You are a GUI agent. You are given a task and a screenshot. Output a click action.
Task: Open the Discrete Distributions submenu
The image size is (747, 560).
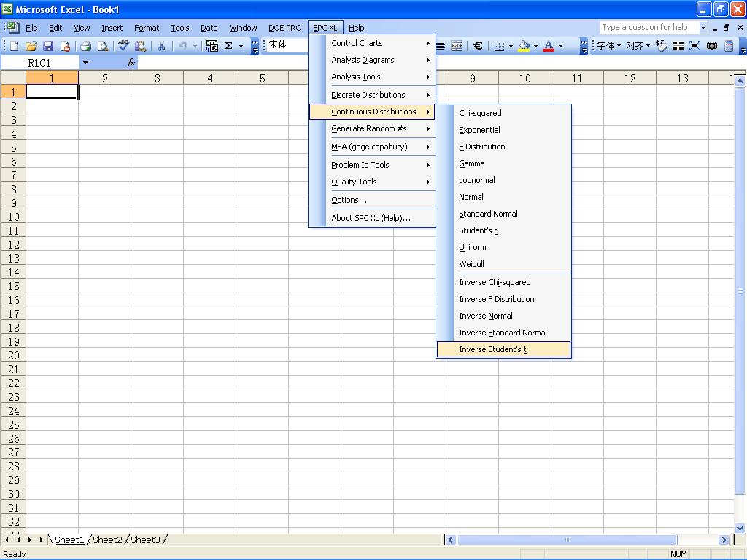(x=372, y=95)
